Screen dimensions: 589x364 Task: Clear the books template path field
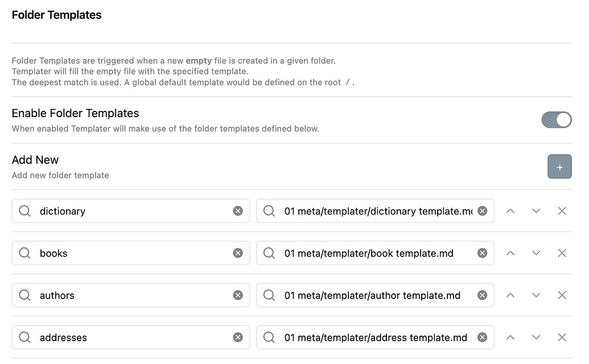(x=482, y=253)
